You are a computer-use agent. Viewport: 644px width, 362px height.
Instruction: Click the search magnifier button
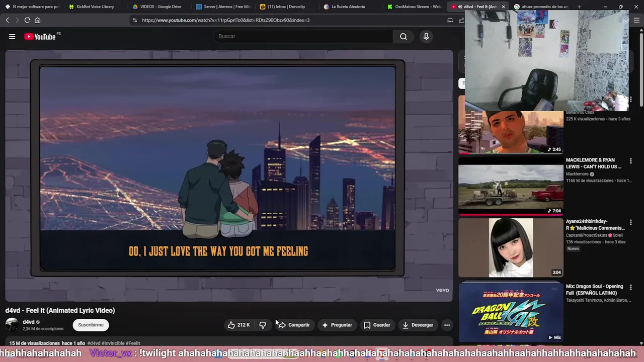[x=404, y=36]
